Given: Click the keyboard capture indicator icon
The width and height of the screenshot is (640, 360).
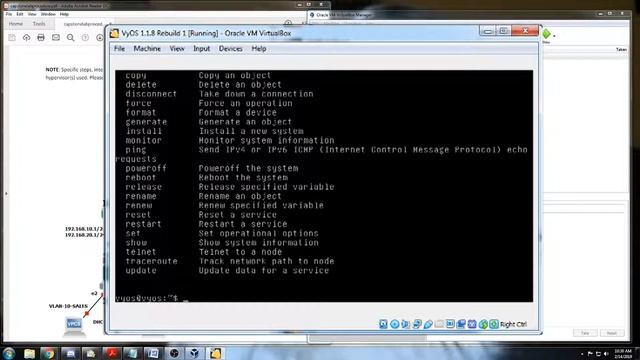Looking at the screenshot, I should [494, 324].
